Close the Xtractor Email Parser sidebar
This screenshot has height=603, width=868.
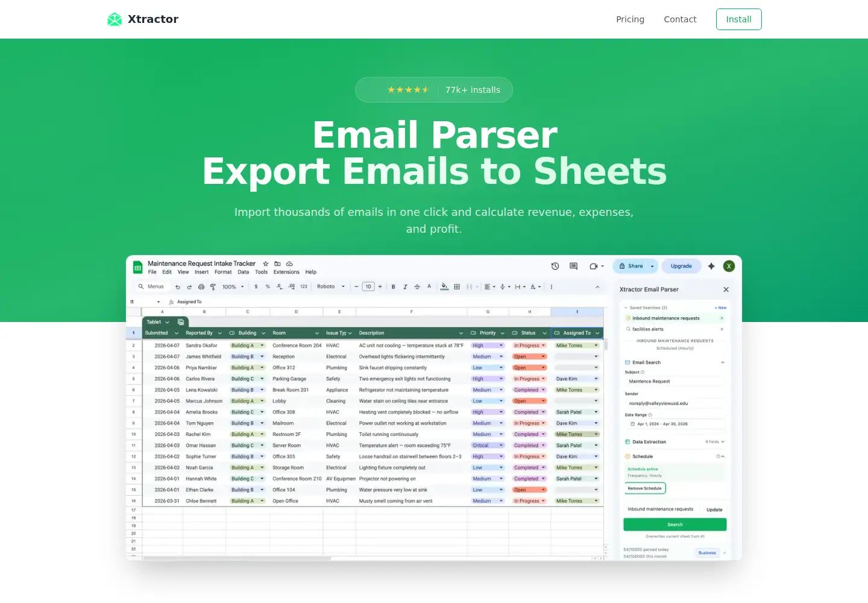tap(726, 289)
